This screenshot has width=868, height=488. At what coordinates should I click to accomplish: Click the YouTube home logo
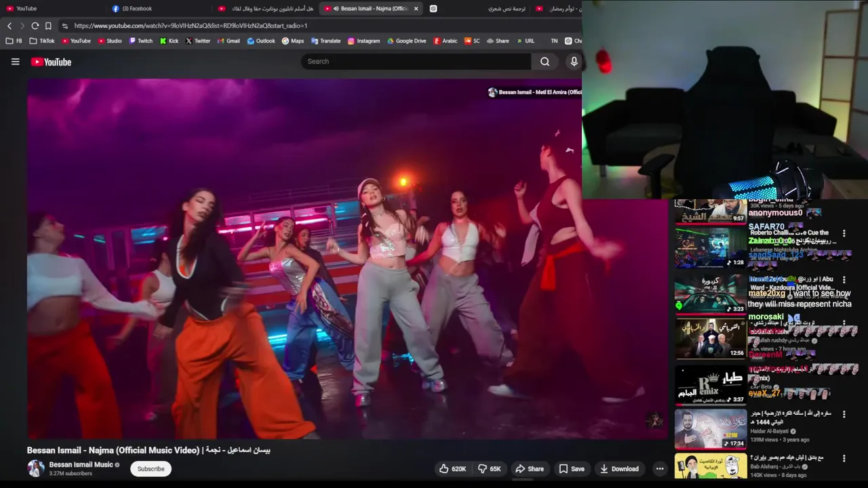tap(51, 62)
